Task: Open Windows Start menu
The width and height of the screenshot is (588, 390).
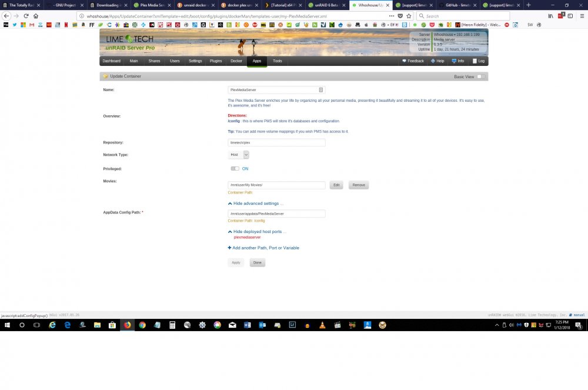Action: pos(7,325)
